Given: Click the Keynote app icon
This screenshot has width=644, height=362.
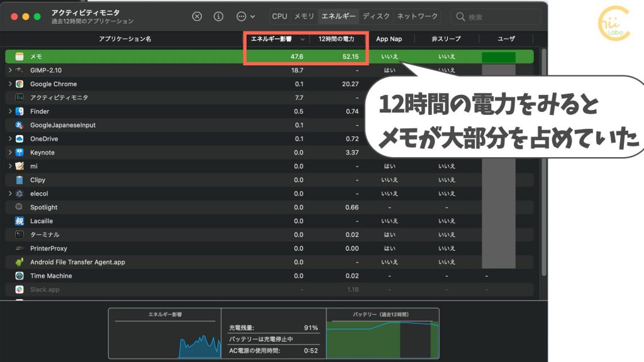Looking at the screenshot, I should coord(19,152).
